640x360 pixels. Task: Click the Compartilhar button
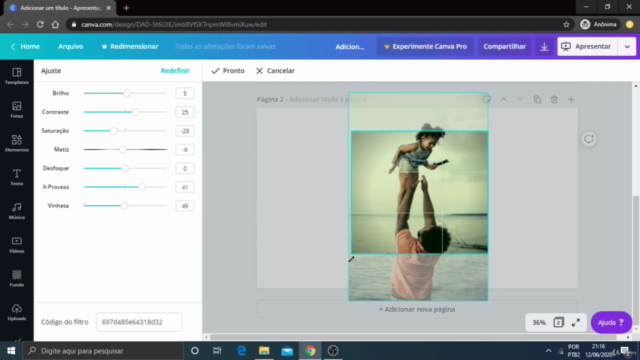point(504,47)
